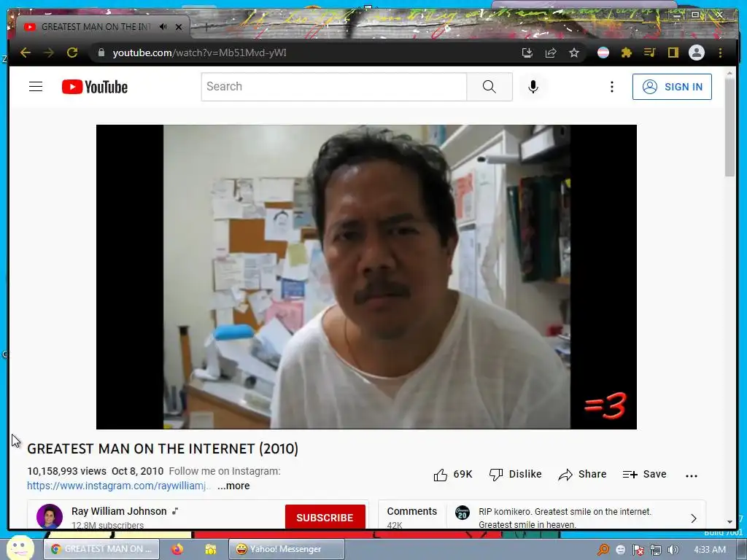This screenshot has height=560, width=747.
Task: Open file explorer folder on taskbar
Action: (x=210, y=549)
